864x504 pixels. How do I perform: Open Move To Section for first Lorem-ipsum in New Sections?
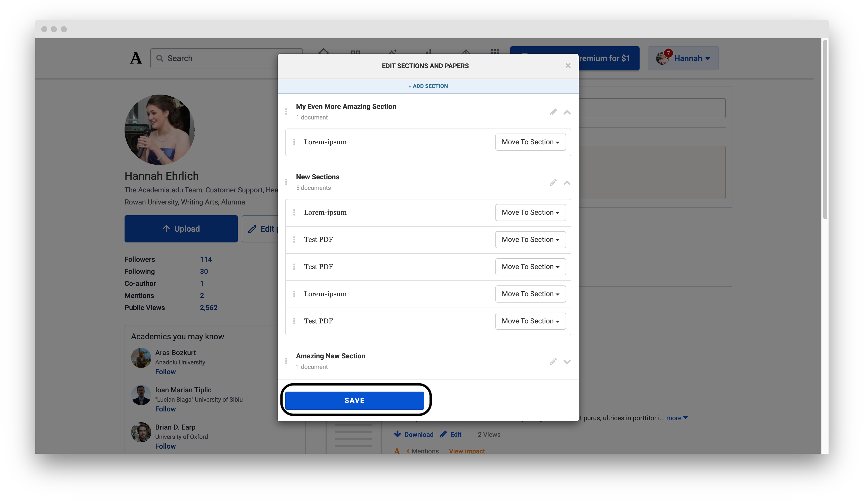click(530, 213)
